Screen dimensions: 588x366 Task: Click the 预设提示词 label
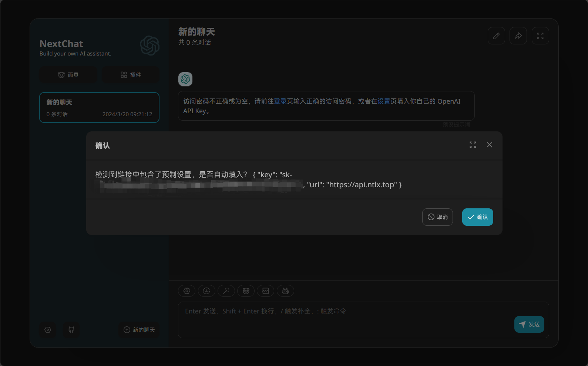(x=456, y=124)
